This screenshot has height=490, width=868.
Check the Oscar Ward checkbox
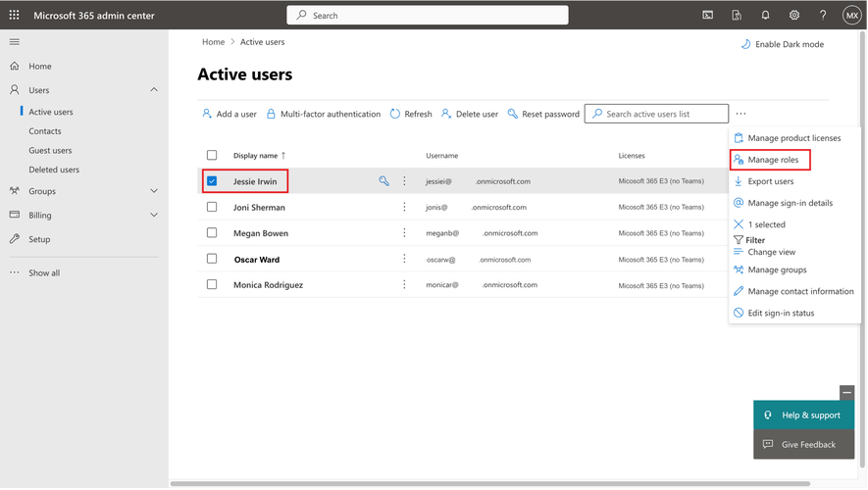pyautogui.click(x=212, y=259)
